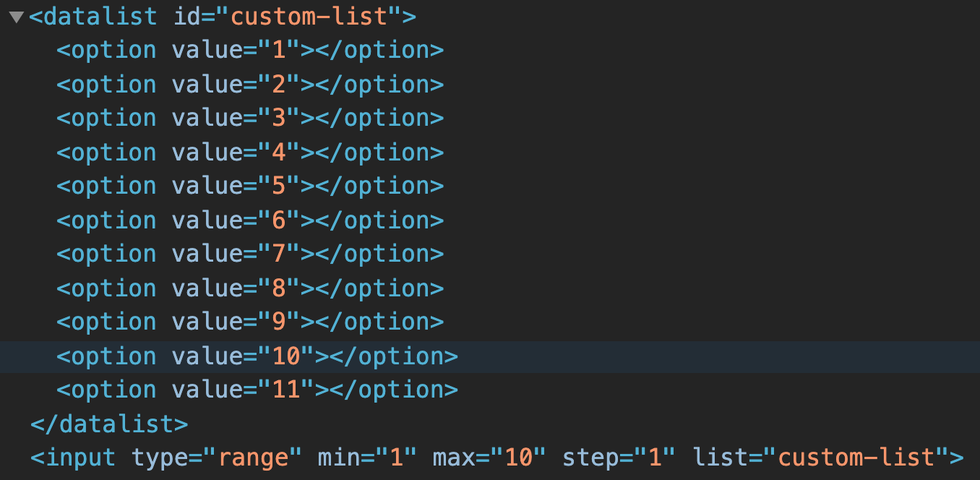Select the option value 1 line

pyautogui.click(x=250, y=50)
